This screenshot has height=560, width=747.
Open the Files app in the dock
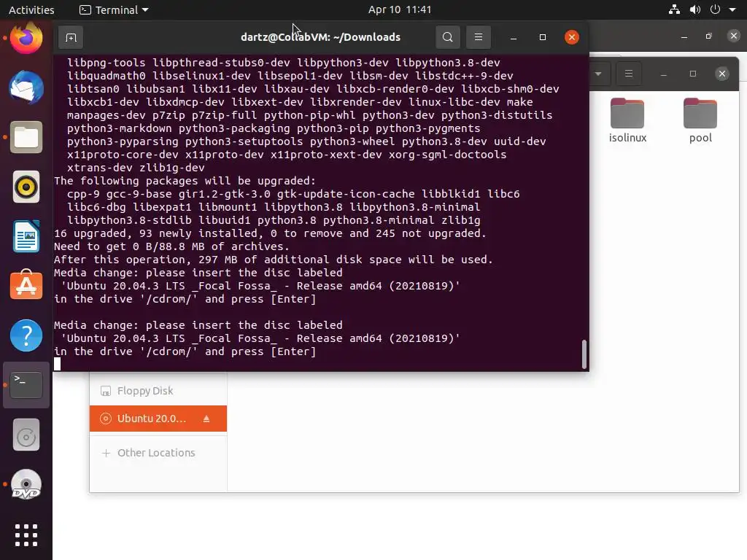26,137
